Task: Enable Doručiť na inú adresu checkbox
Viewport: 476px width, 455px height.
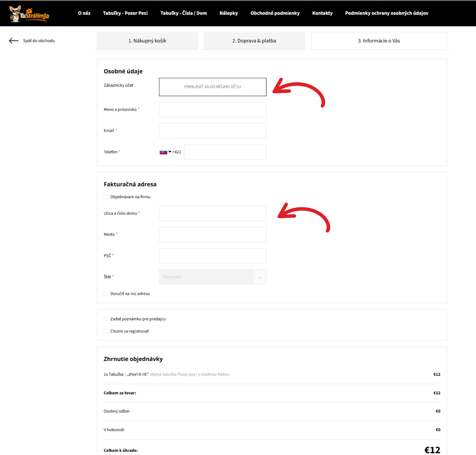Action: (106, 294)
